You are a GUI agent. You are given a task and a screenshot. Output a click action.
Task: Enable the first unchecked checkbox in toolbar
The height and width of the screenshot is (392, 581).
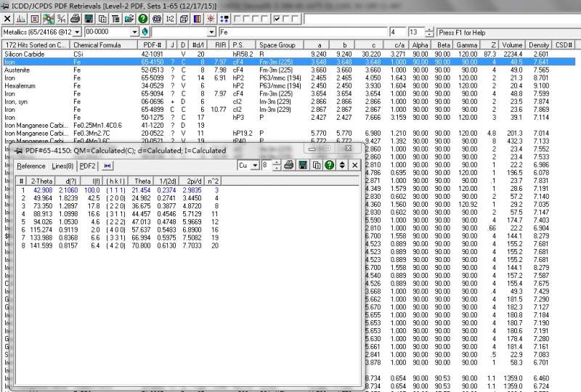tap(237, 18)
